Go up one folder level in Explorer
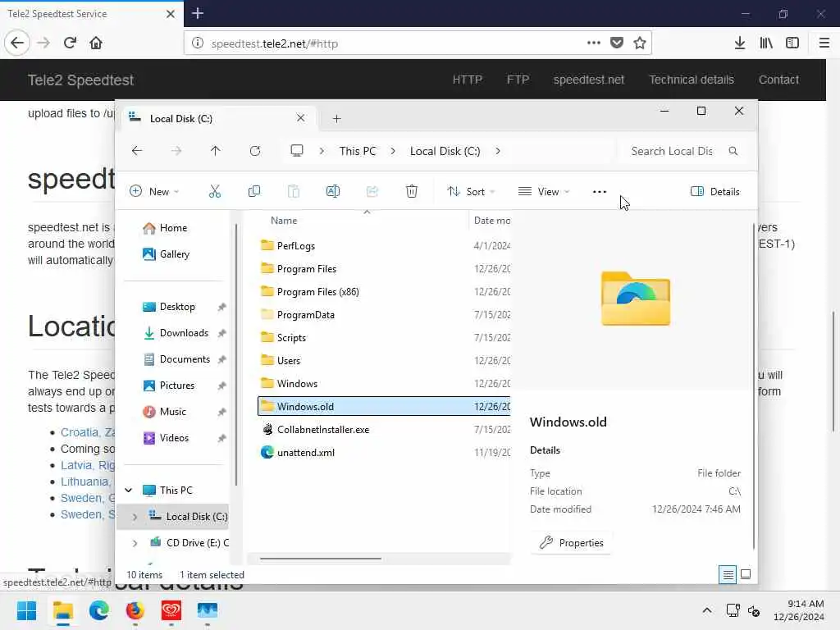Screen dimensions: 840x630 point(216,151)
